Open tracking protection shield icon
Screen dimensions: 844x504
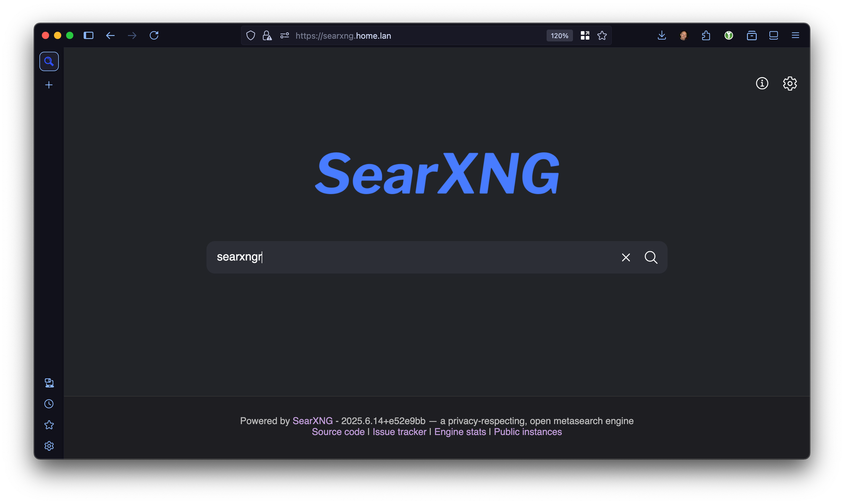[251, 35]
